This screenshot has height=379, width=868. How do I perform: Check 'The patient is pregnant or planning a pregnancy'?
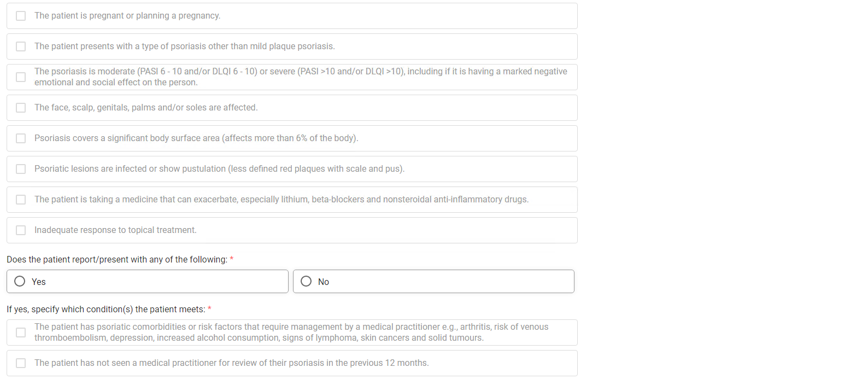point(21,16)
